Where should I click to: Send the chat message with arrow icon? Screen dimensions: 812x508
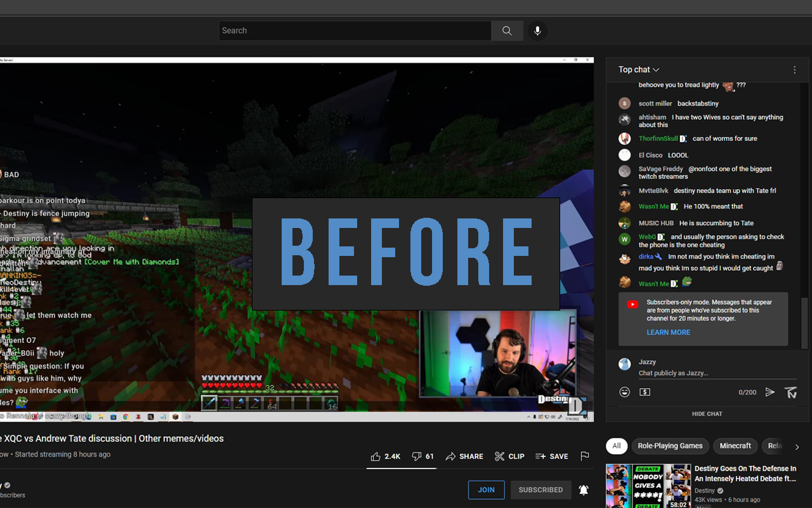pyautogui.click(x=769, y=392)
